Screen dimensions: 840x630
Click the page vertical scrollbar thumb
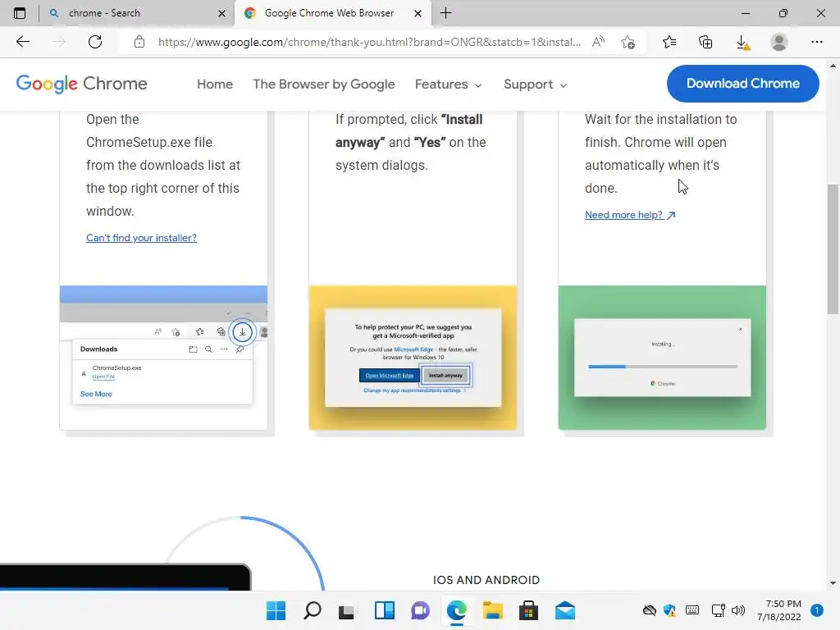pos(833,249)
